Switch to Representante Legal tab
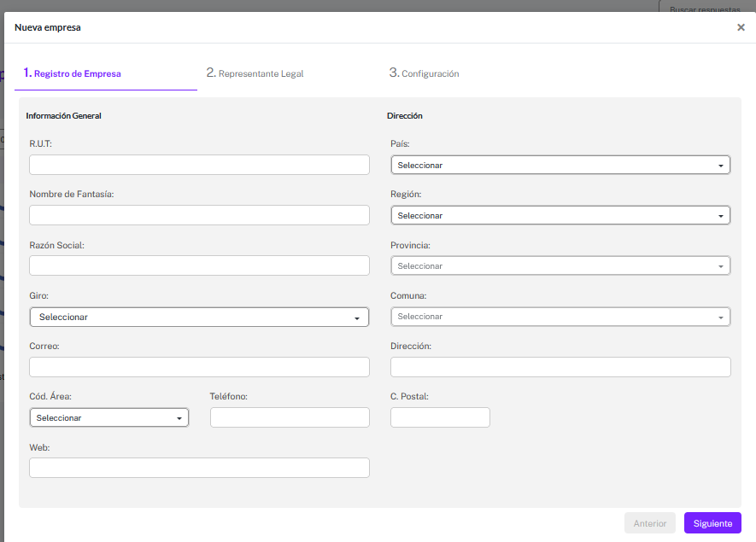This screenshot has height=542, width=756. pyautogui.click(x=255, y=73)
